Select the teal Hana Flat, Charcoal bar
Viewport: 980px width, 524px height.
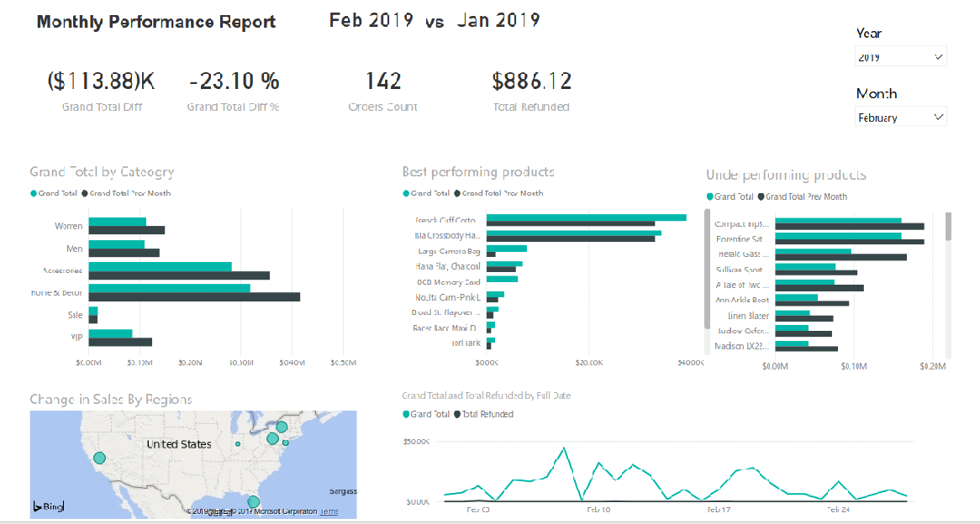point(504,264)
